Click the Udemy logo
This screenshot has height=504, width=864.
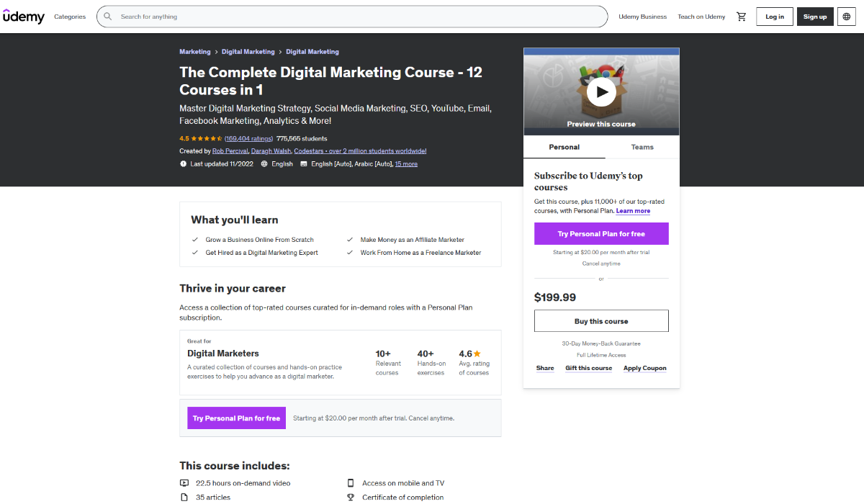(24, 16)
